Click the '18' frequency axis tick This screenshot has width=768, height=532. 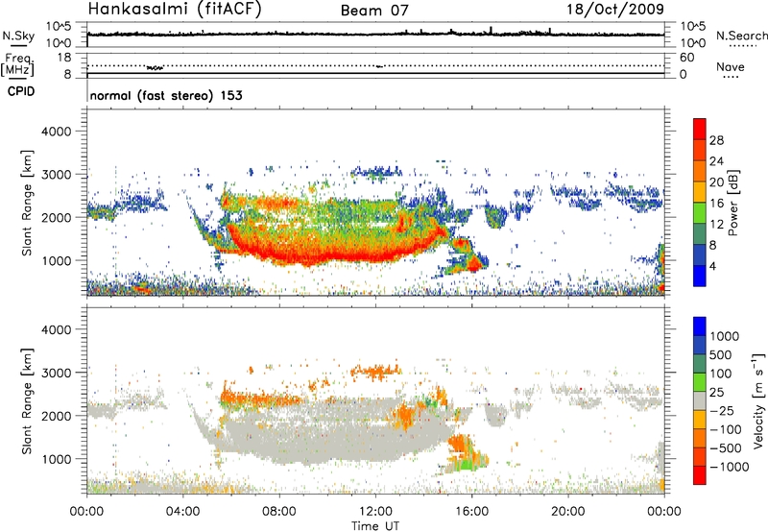[64, 57]
